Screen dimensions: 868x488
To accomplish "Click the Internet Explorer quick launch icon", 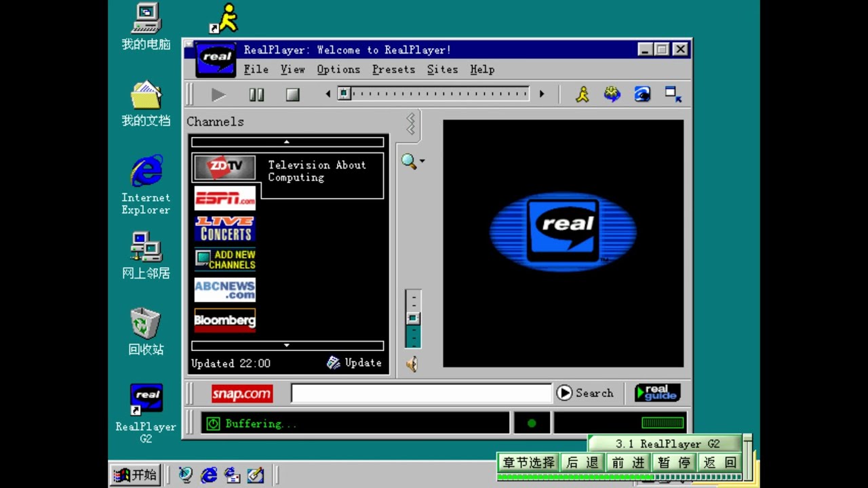I will click(x=209, y=474).
